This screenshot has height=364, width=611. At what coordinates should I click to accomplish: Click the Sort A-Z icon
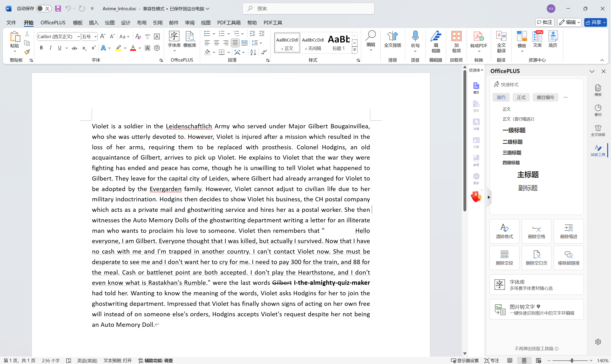point(253,52)
